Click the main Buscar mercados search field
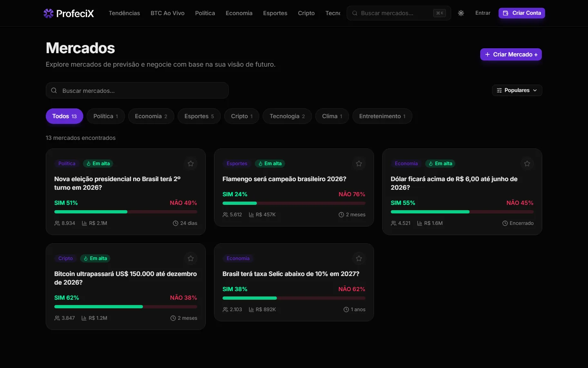588x368 pixels. [x=137, y=90]
